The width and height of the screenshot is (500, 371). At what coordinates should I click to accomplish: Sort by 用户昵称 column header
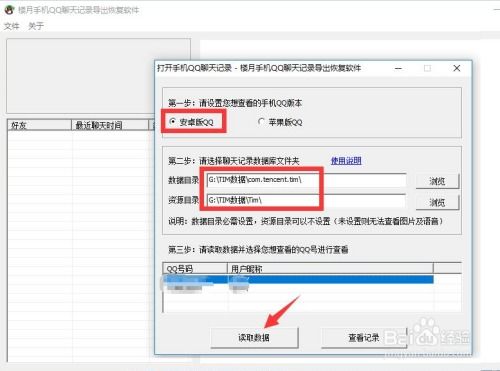330,269
